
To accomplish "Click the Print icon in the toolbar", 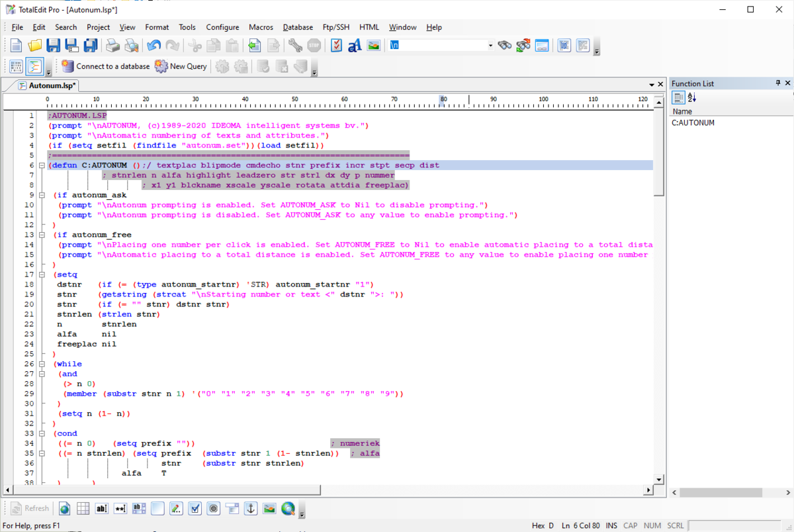I will (113, 46).
